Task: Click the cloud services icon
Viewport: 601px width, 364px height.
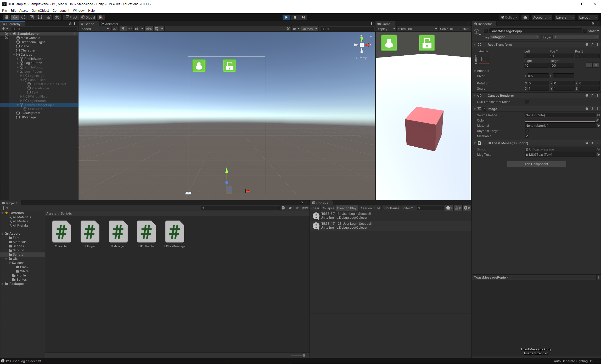Action: 525,17
